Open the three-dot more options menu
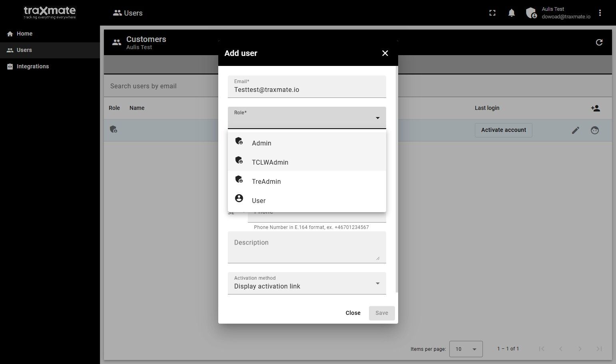 tap(600, 13)
